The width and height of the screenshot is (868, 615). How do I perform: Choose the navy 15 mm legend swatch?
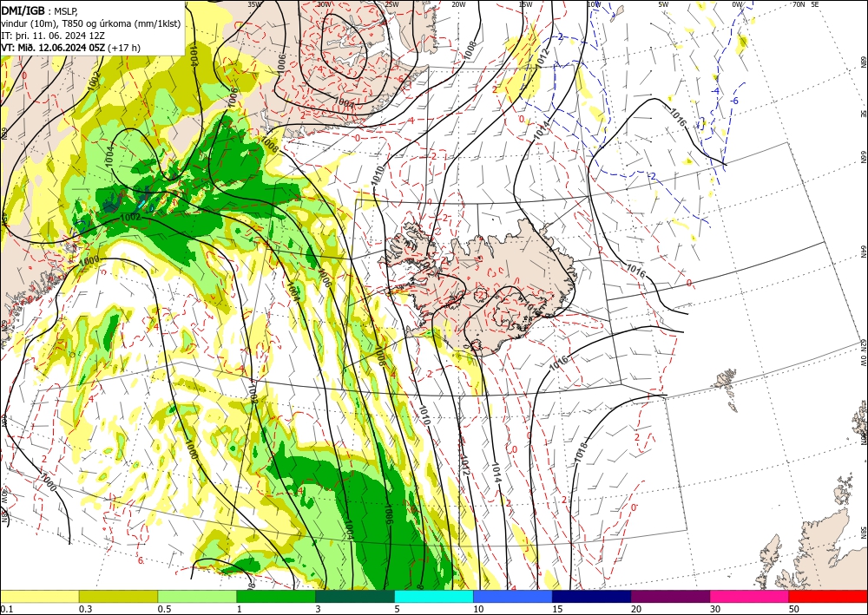pos(592,596)
